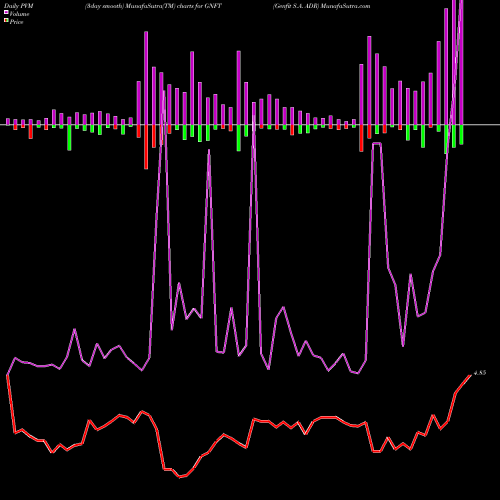This screenshot has height=500, width=500.
Task: Select the 'Price' legend label
Action: click(16, 22)
